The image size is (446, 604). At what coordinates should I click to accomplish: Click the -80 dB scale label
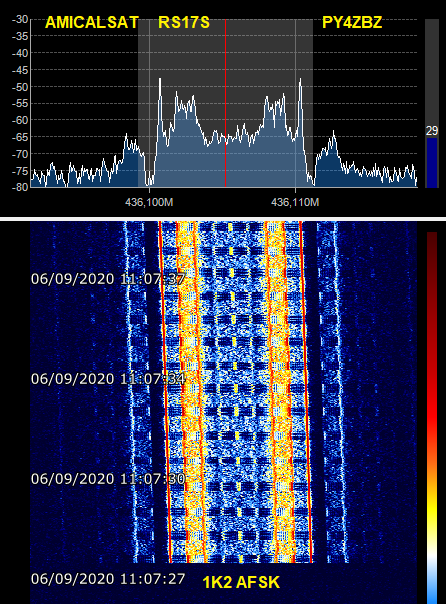[x=20, y=187]
